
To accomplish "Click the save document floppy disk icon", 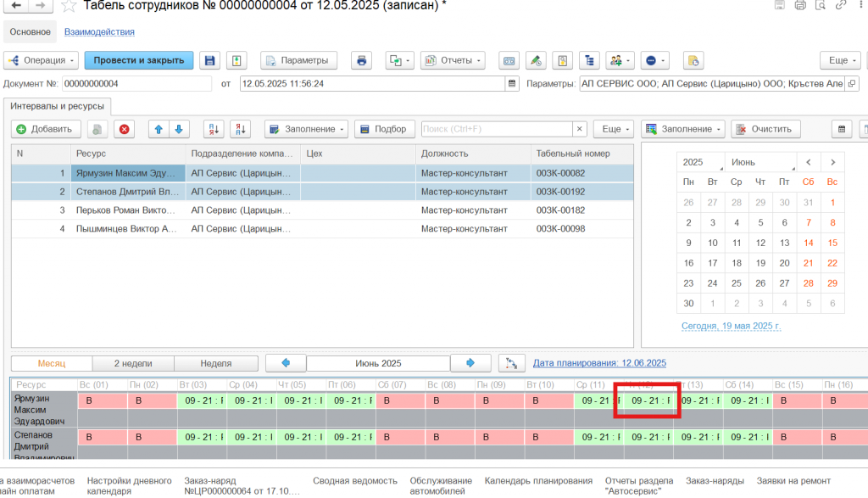I will tap(209, 61).
